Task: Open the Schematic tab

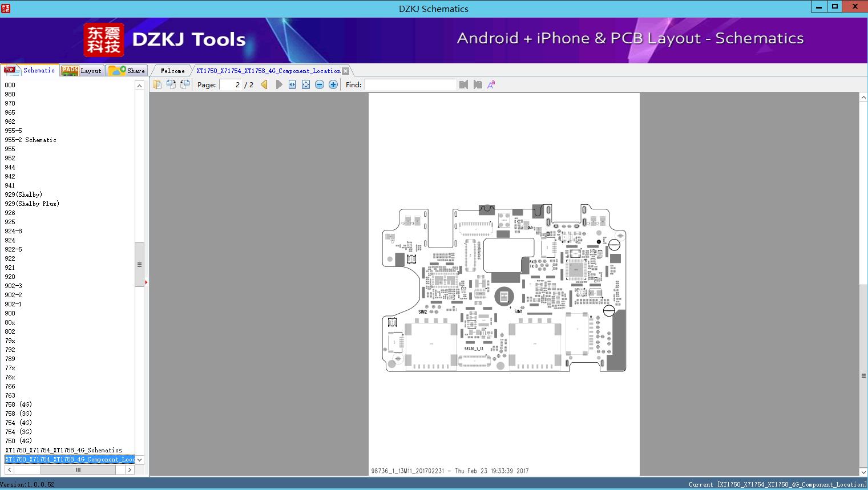Action: pos(30,70)
